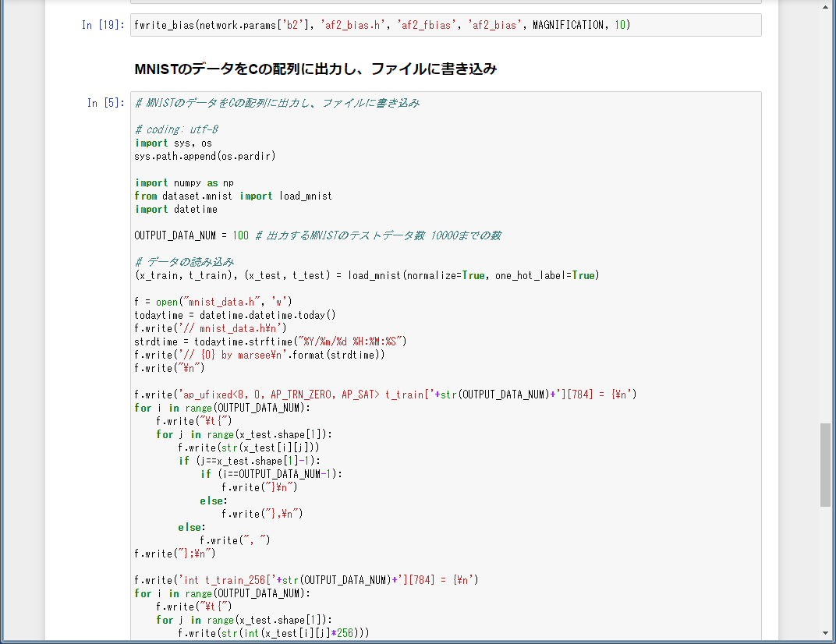Click the line 'if (j==x_test.shape[1]-1):'
The image size is (836, 644).
click(250, 461)
